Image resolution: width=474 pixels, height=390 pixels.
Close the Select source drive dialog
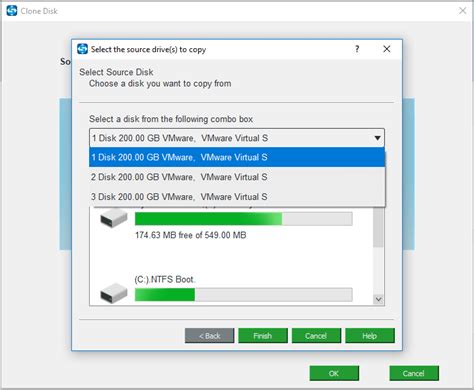[x=387, y=49]
